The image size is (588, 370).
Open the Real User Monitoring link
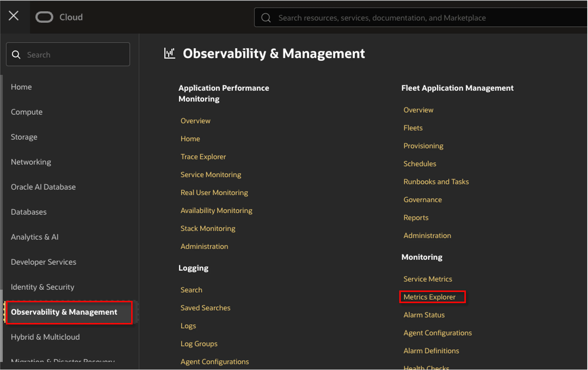pos(214,193)
